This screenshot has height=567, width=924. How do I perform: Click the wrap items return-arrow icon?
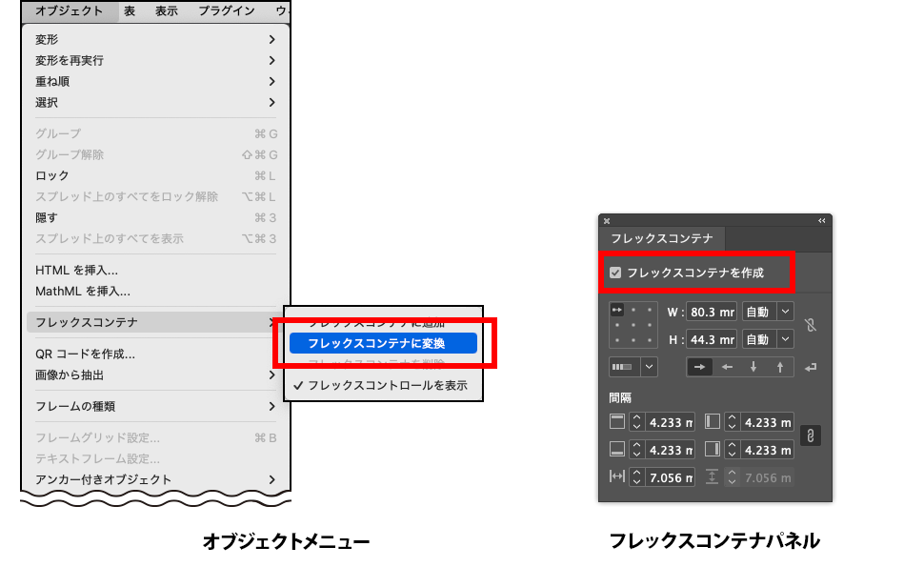click(811, 366)
